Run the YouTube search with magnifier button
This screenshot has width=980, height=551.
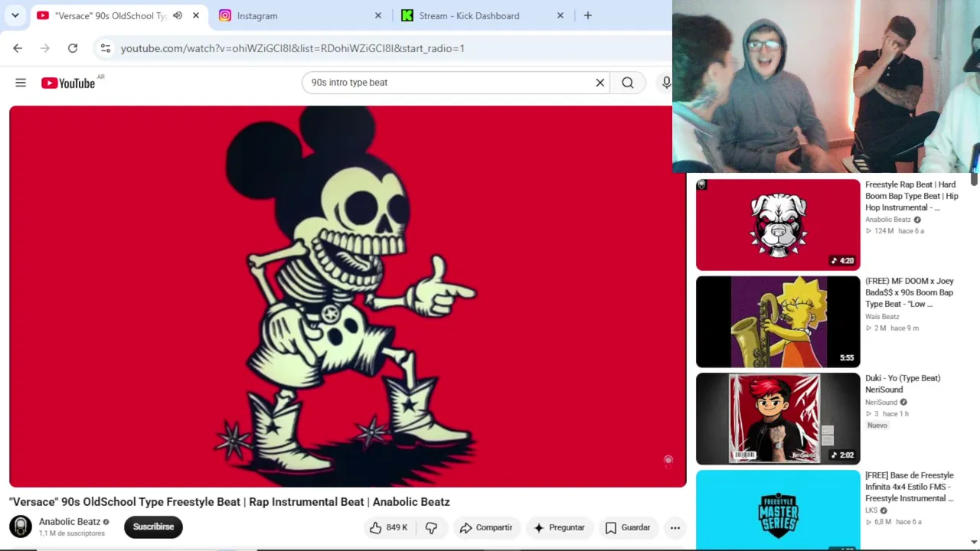(628, 83)
